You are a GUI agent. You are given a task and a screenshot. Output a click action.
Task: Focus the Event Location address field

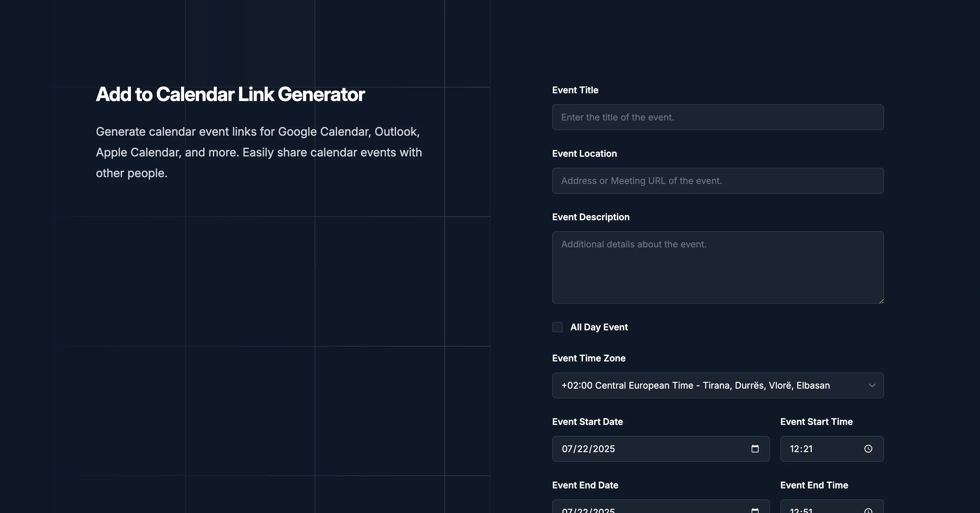717,181
